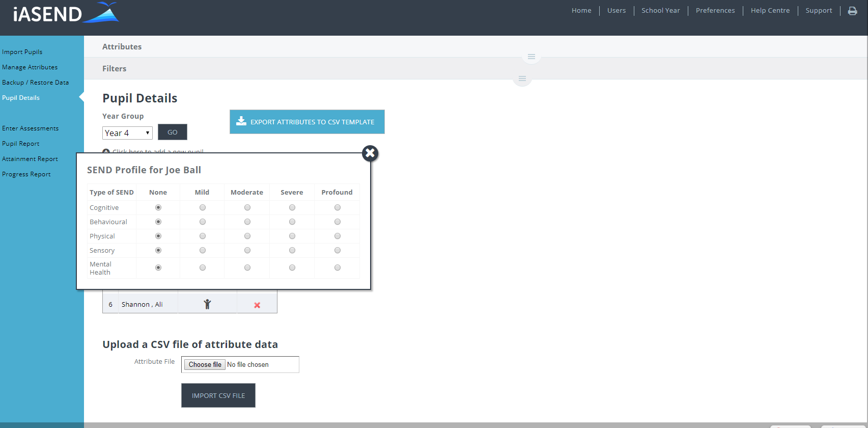Expand the Filters panel handle
Viewport: 868px width, 428px height.
[x=522, y=78]
